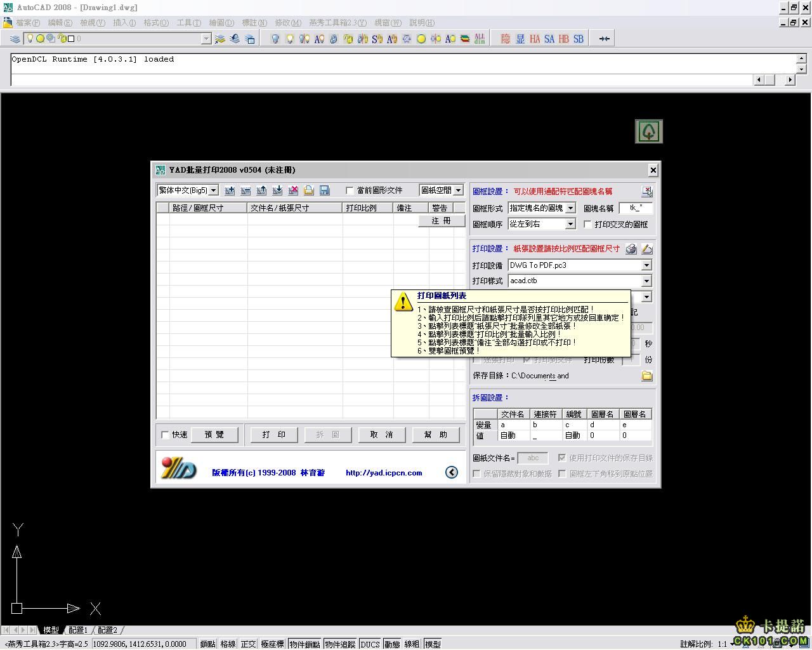
Task: Click the 備注 column header
Action: pyautogui.click(x=410, y=208)
